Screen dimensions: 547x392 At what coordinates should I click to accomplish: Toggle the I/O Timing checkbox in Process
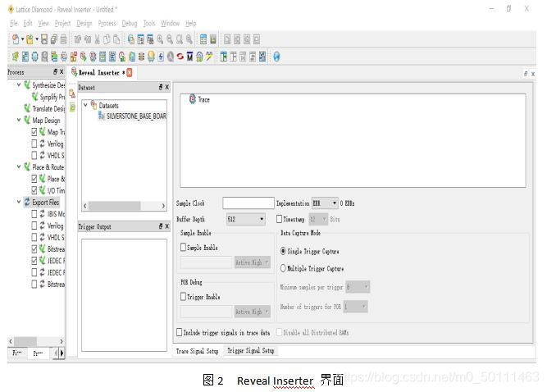point(34,190)
